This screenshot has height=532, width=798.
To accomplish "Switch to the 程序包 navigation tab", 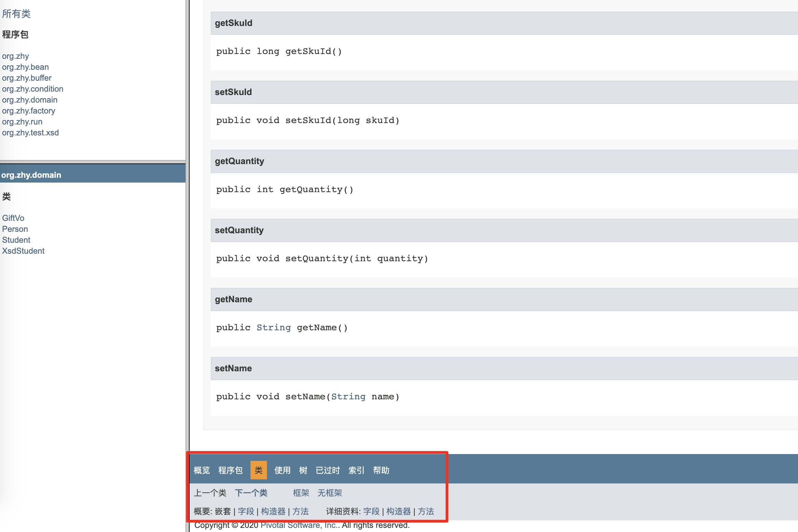I will click(x=230, y=470).
